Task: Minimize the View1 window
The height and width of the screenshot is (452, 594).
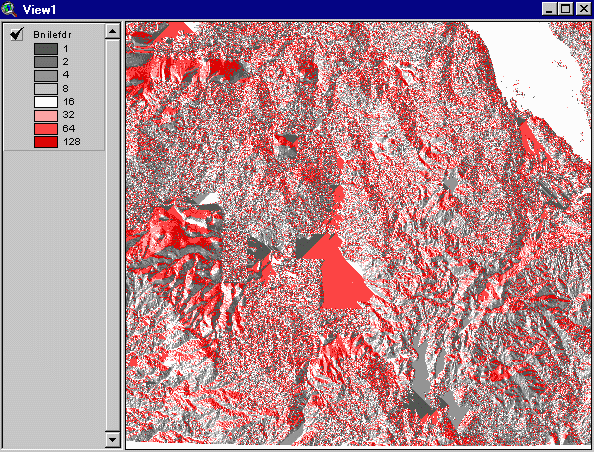Action: 549,9
